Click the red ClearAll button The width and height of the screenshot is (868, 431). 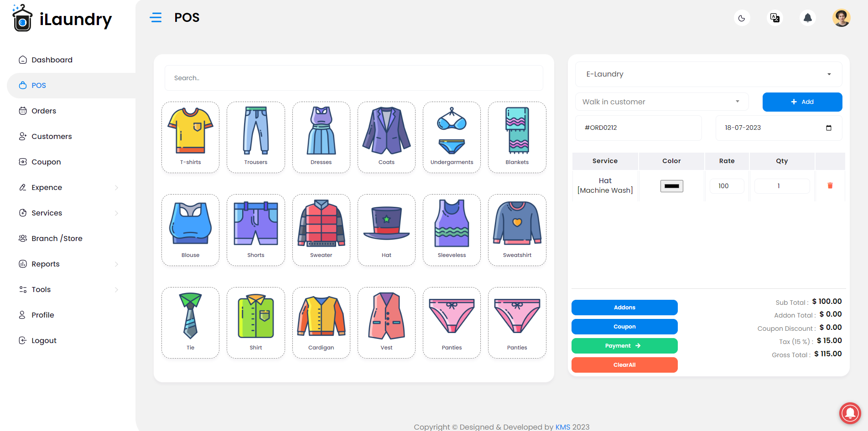coord(624,365)
